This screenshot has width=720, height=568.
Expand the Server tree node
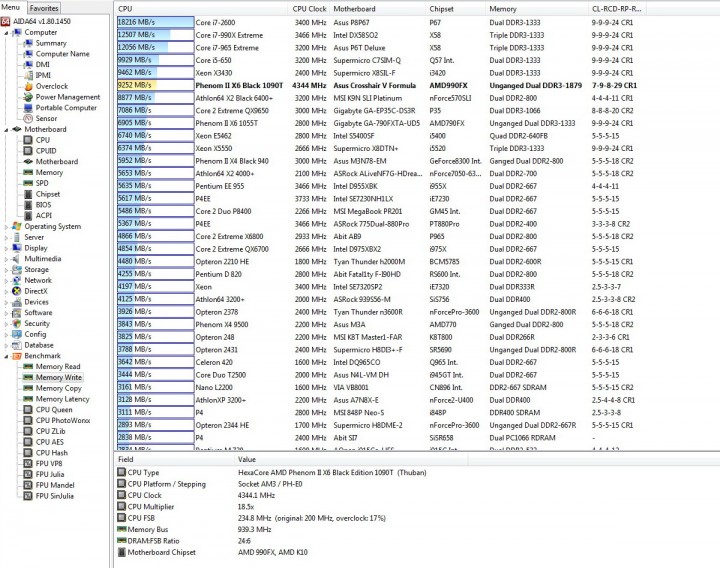point(6,237)
